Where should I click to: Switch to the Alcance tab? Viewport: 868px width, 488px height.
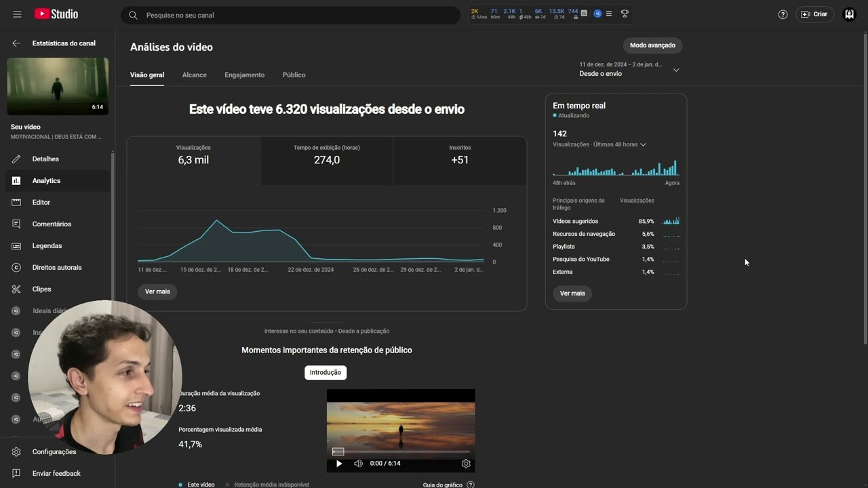(194, 75)
